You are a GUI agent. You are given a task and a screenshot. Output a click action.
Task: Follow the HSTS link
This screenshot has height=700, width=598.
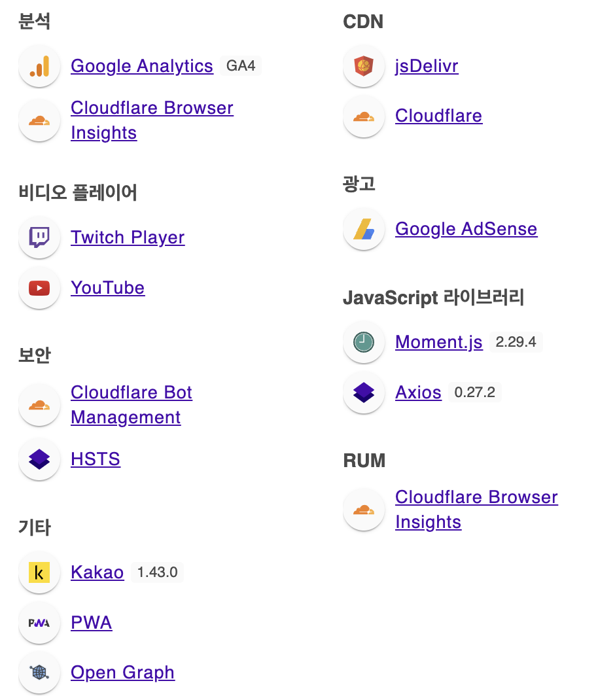(x=96, y=459)
